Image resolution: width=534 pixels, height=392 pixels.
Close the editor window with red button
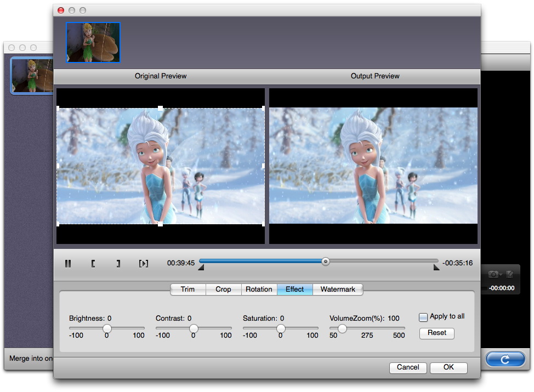pyautogui.click(x=61, y=10)
